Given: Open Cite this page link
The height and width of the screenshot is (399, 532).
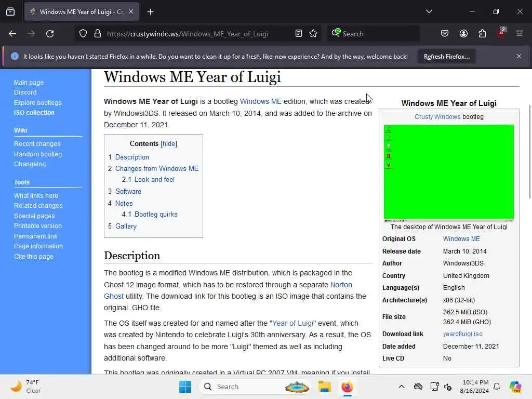Looking at the screenshot, I should click(x=34, y=257).
